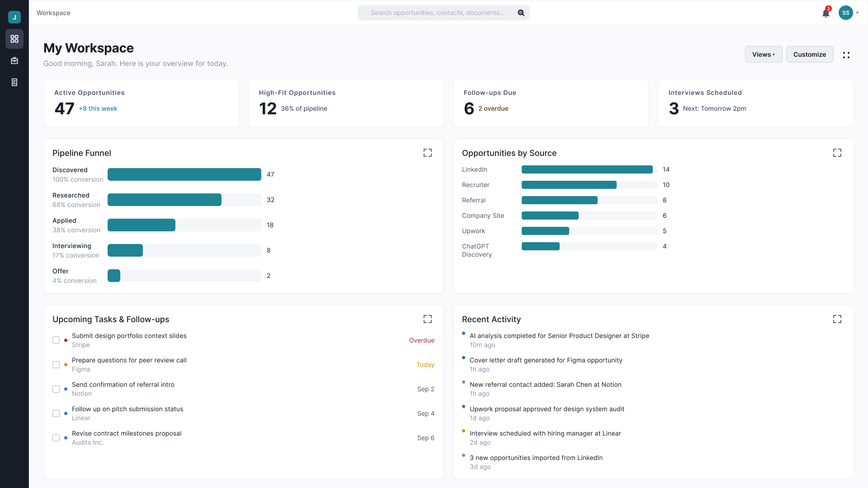Screen dimensions: 868x488
Task: Open the user menu caret beside avatar
Action: [858, 13]
